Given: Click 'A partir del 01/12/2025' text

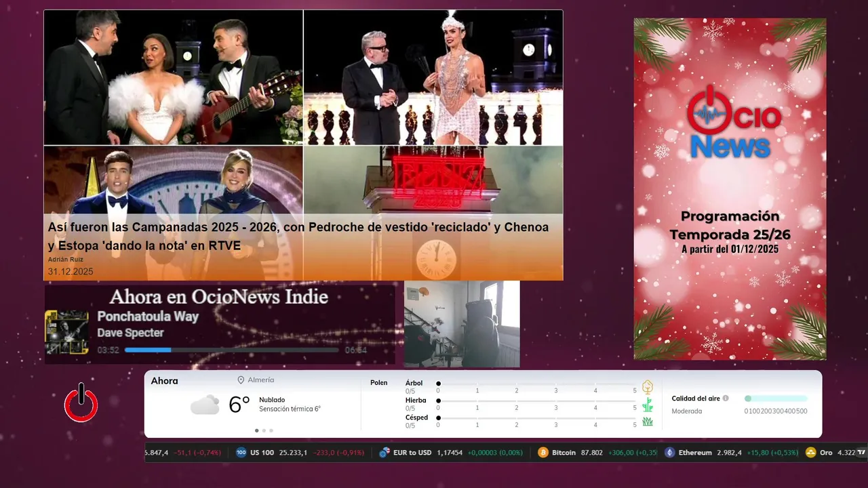Looking at the screenshot, I should [x=730, y=249].
